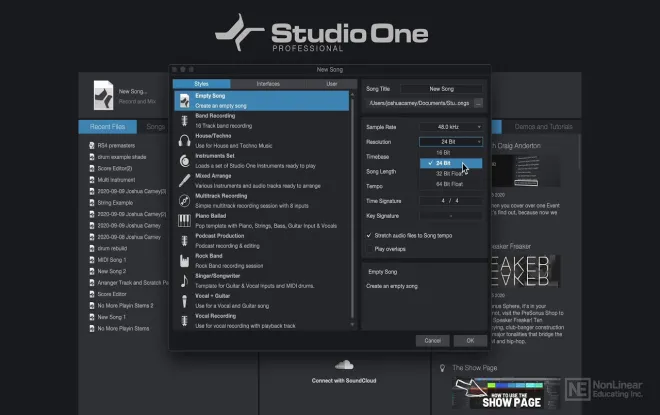Image resolution: width=660 pixels, height=415 pixels.
Task: Open the Recent Files tab
Action: coord(107,127)
